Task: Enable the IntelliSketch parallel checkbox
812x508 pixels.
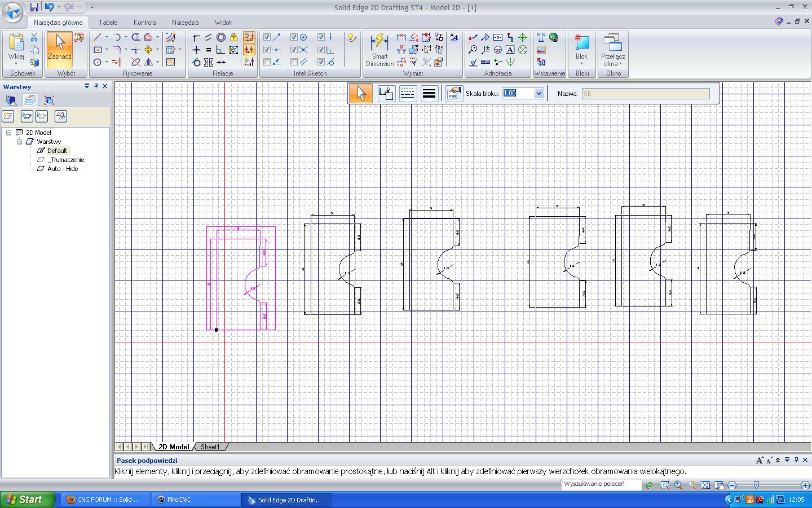Action: (294, 62)
